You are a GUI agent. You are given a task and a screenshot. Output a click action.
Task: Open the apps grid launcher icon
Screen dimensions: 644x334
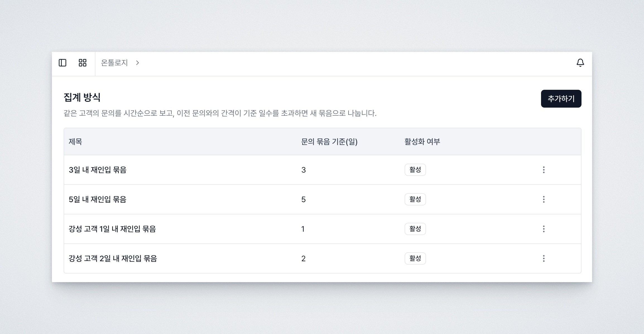pyautogui.click(x=82, y=63)
